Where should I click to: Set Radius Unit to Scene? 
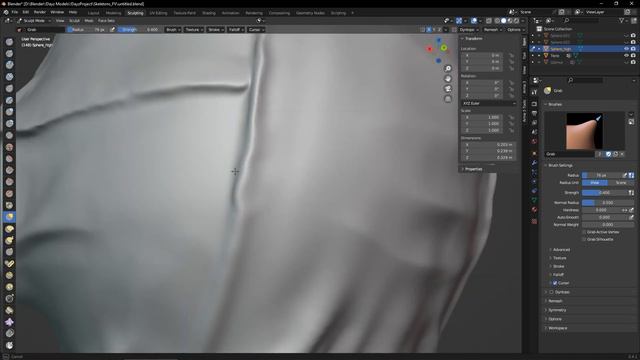[x=621, y=183]
